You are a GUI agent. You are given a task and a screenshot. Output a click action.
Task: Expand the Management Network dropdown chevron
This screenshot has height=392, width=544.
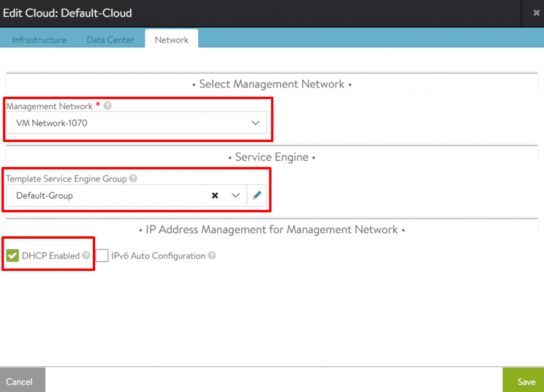[x=255, y=123]
